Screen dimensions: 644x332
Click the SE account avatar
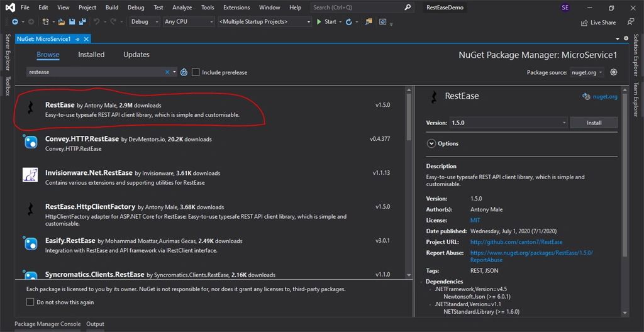pyautogui.click(x=565, y=8)
